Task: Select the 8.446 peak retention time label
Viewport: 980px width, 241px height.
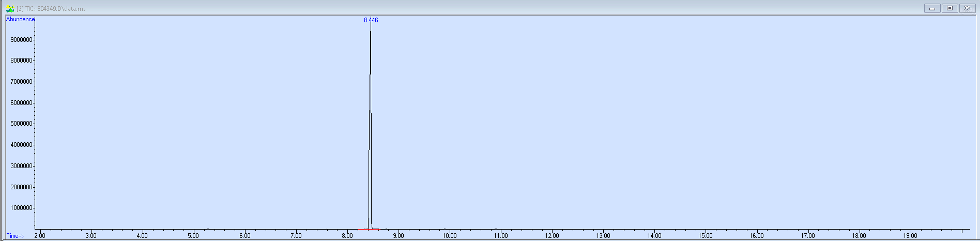Action: tap(371, 20)
